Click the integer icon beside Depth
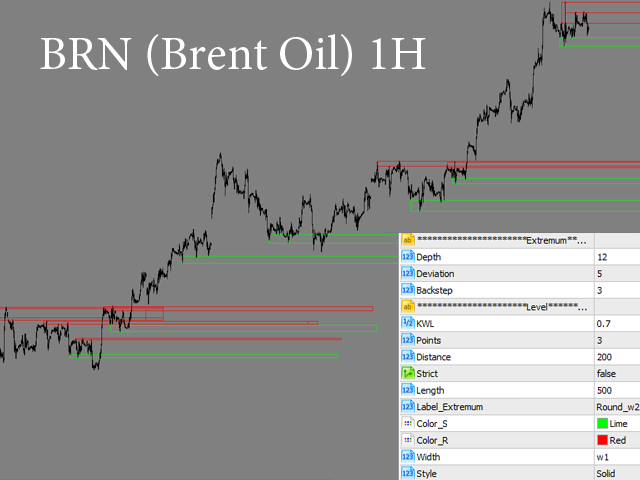The height and width of the screenshot is (480, 640). tap(407, 257)
